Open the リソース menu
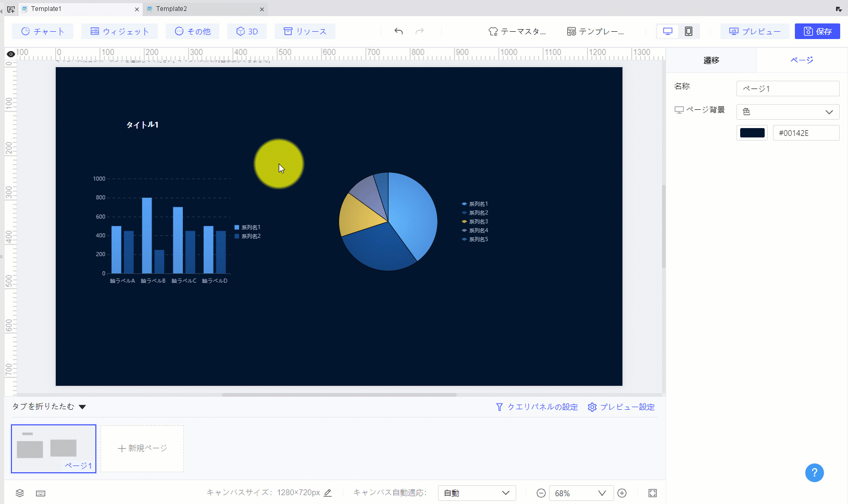848x504 pixels. click(305, 31)
